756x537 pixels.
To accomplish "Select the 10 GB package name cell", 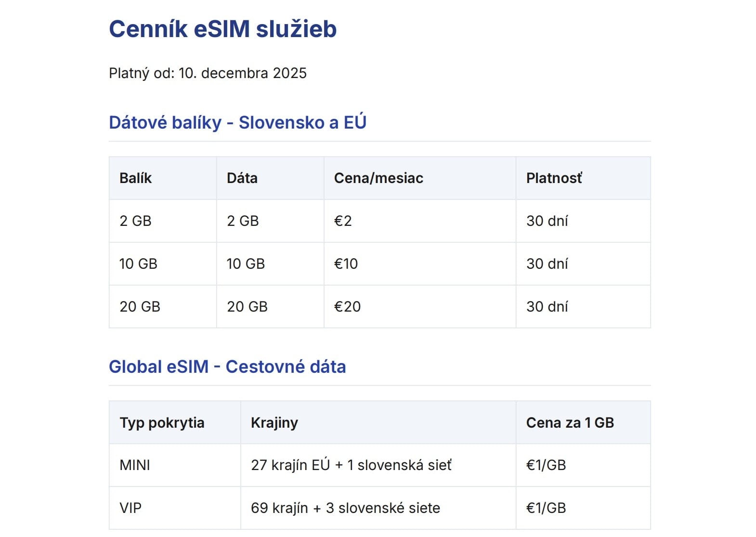I will (x=138, y=264).
